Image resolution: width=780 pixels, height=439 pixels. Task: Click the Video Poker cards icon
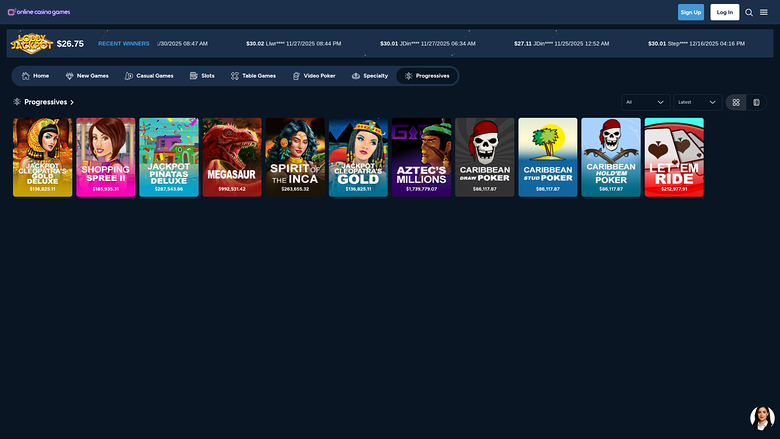[x=296, y=76]
